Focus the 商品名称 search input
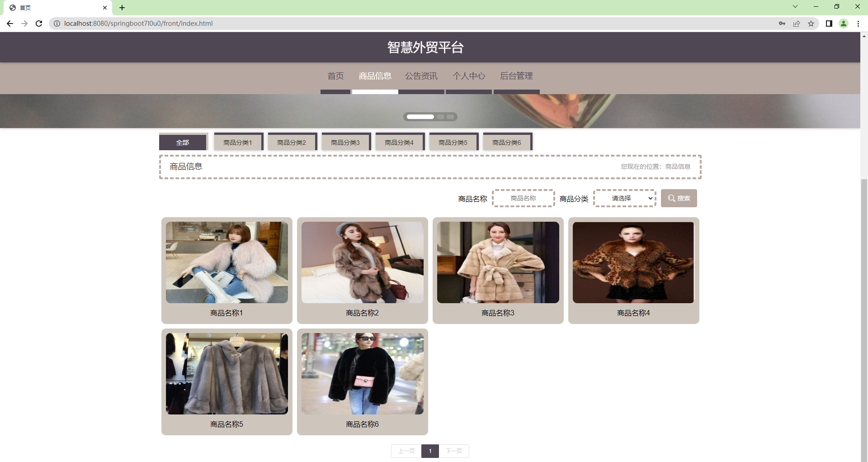The height and width of the screenshot is (462, 868). click(524, 198)
